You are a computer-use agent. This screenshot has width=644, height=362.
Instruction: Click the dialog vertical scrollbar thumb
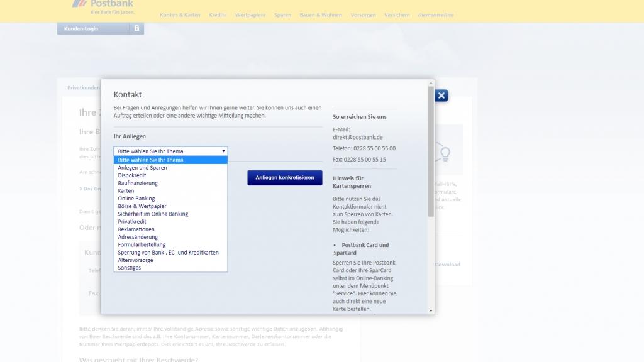click(431, 151)
